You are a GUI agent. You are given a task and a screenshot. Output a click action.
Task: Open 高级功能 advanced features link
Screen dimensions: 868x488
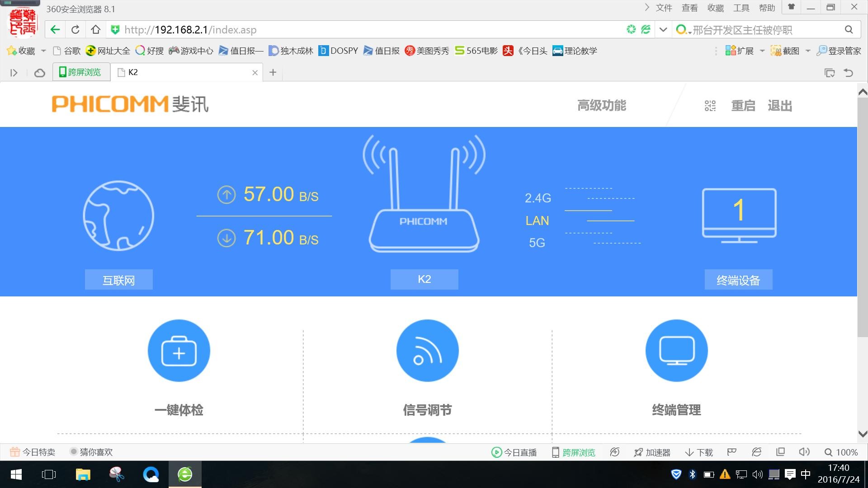tap(601, 106)
